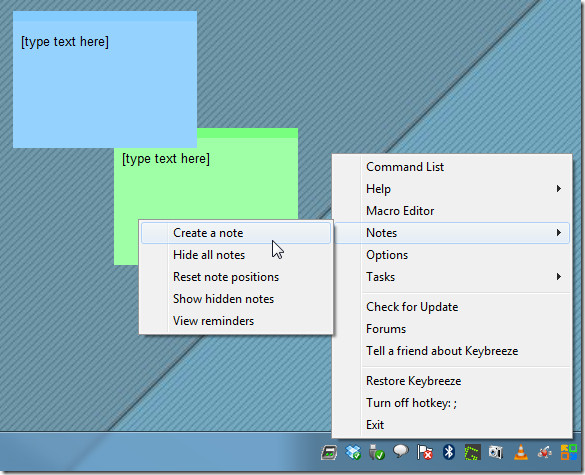Click the camera tray icon
The image size is (585, 475).
coord(496,452)
